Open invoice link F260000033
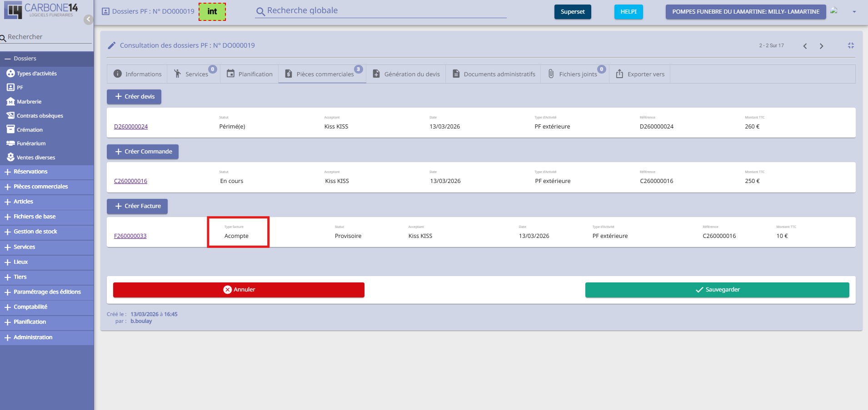This screenshot has height=410, width=868. tap(130, 236)
